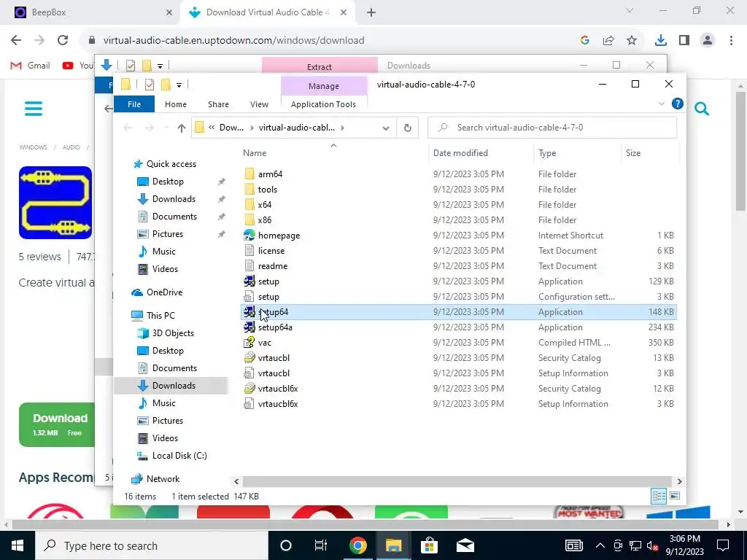Open Chrome downloads tray icon

[660, 41]
